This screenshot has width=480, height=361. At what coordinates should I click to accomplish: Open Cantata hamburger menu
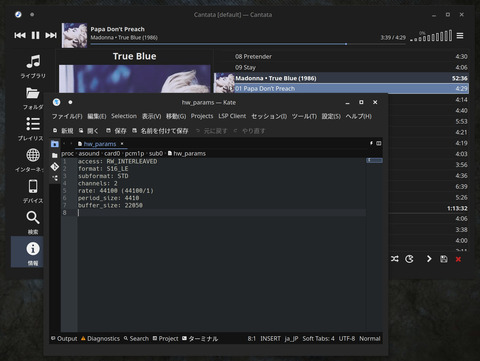[460, 35]
